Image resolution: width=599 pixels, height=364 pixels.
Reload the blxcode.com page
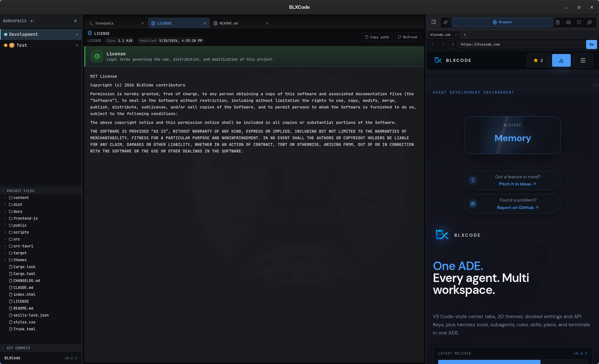click(453, 44)
